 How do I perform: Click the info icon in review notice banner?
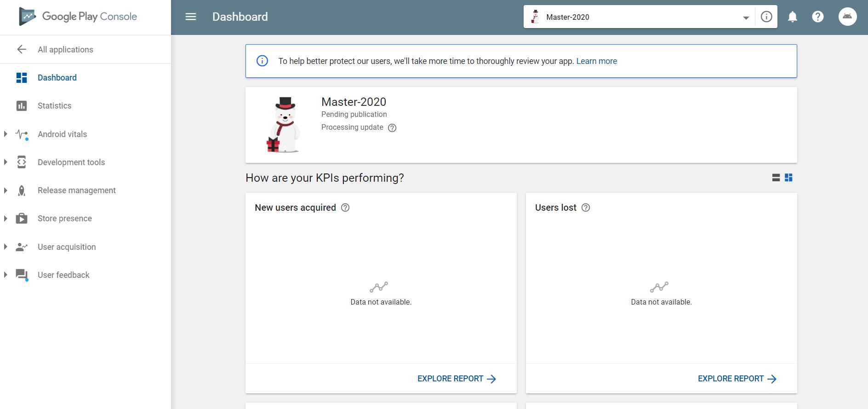pyautogui.click(x=262, y=61)
